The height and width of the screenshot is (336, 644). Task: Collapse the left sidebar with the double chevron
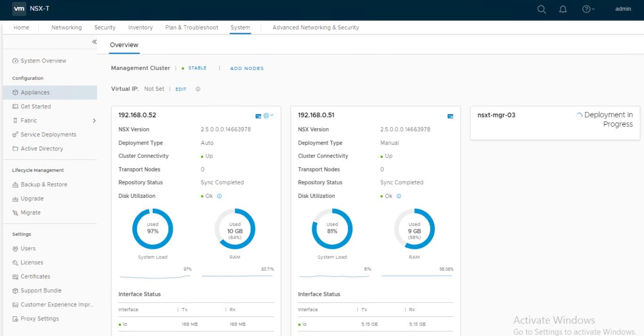click(94, 42)
